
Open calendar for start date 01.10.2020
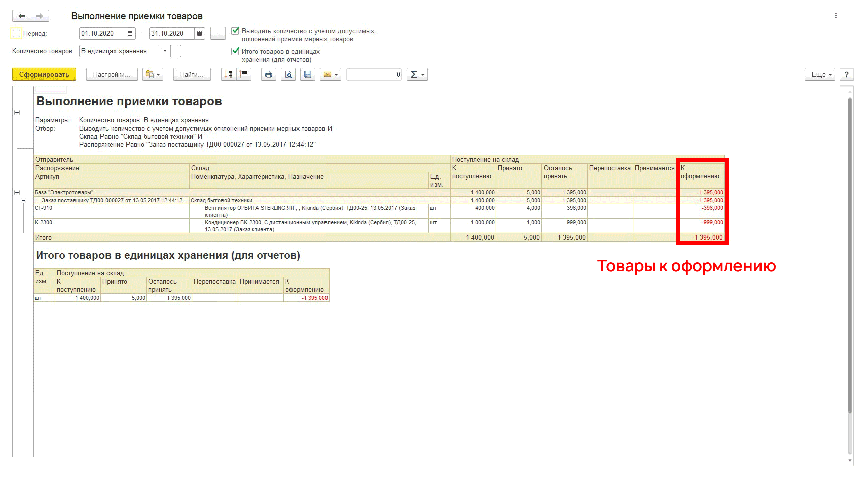click(130, 34)
